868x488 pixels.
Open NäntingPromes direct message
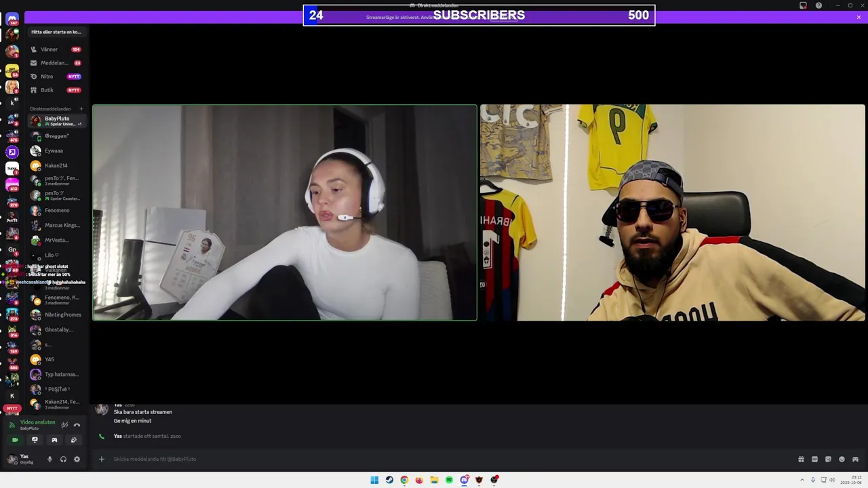click(x=56, y=314)
